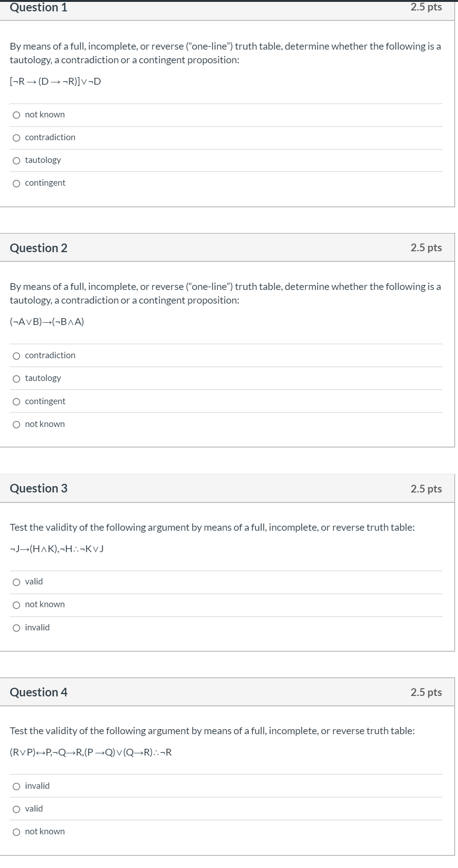
Task: Click the Question 1 header
Action: point(39,8)
